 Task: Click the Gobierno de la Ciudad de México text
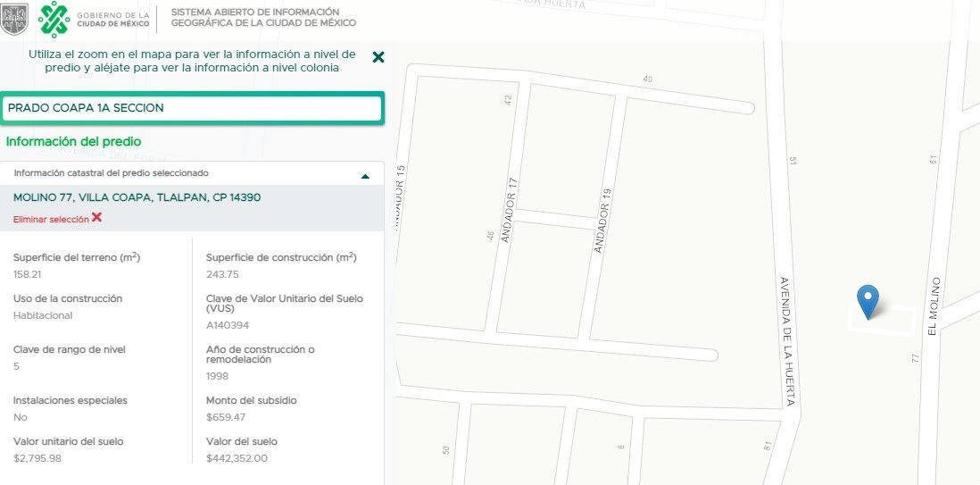pyautogui.click(x=113, y=20)
